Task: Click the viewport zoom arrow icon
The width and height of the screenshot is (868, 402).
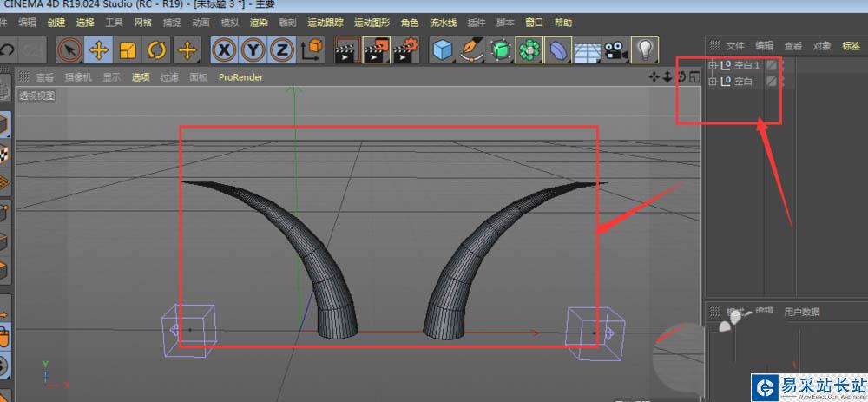Action: pos(667,77)
